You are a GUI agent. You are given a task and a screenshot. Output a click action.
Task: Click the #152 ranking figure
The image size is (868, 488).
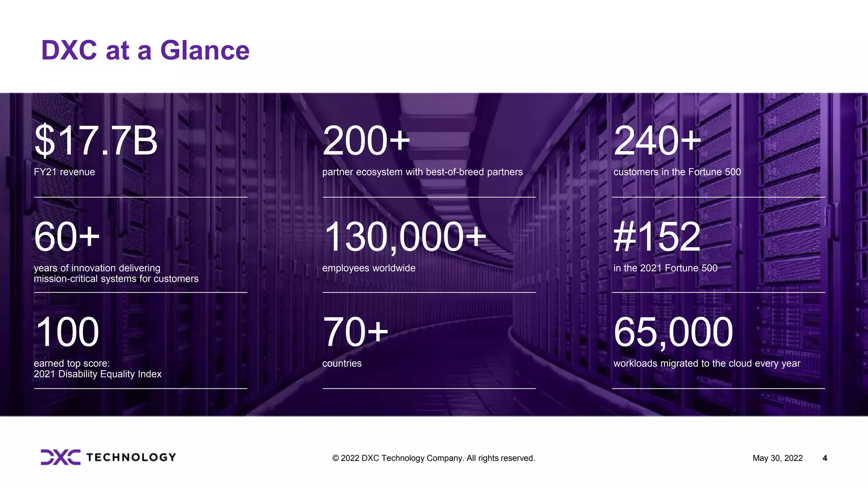pos(657,236)
